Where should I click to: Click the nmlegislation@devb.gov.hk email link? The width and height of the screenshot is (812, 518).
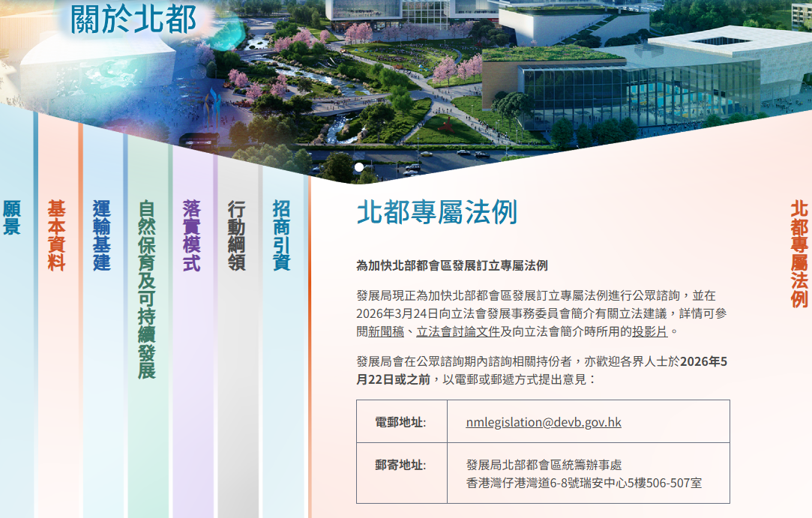click(544, 422)
